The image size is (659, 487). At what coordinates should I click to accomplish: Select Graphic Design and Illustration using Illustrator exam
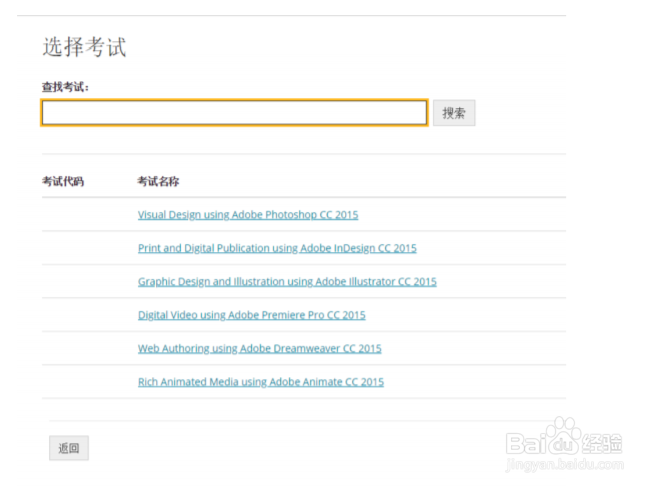click(287, 282)
